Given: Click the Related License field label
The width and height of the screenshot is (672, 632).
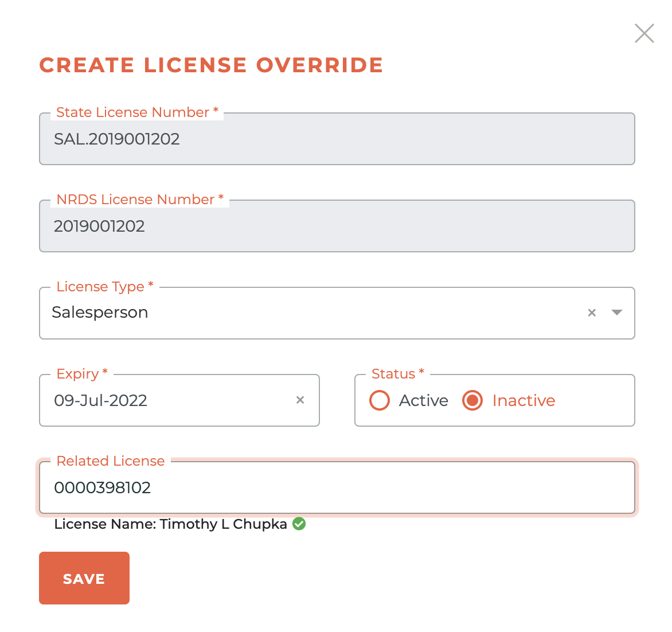Looking at the screenshot, I should (x=111, y=461).
